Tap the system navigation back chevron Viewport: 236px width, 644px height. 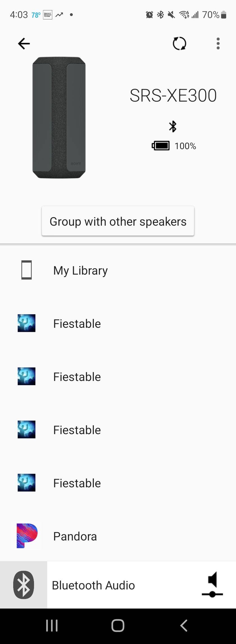click(184, 626)
